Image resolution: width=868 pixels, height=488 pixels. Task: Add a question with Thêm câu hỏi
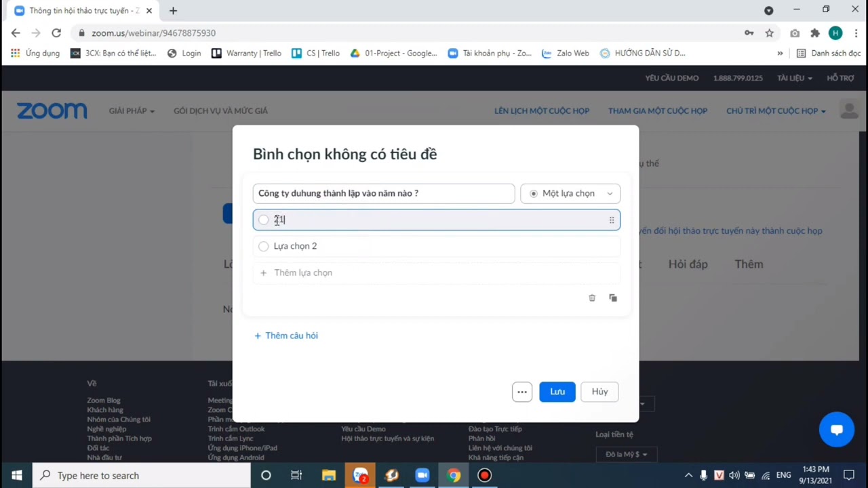pos(286,335)
